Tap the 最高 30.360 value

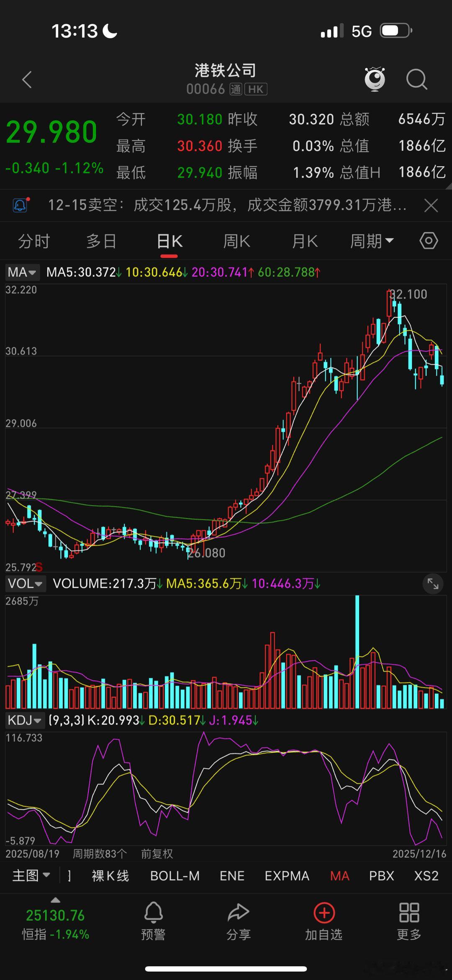click(200, 146)
